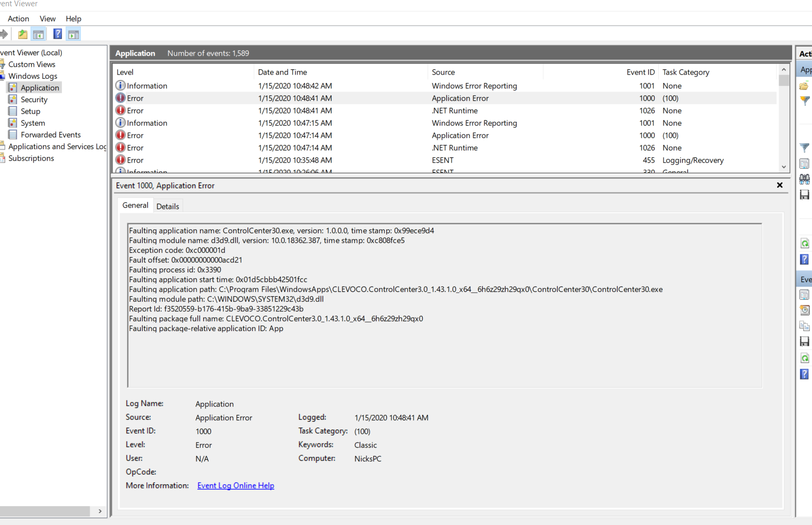Click Save All Events As floppy icon below binoculars
Screen dimensions: 812x525
point(805,195)
